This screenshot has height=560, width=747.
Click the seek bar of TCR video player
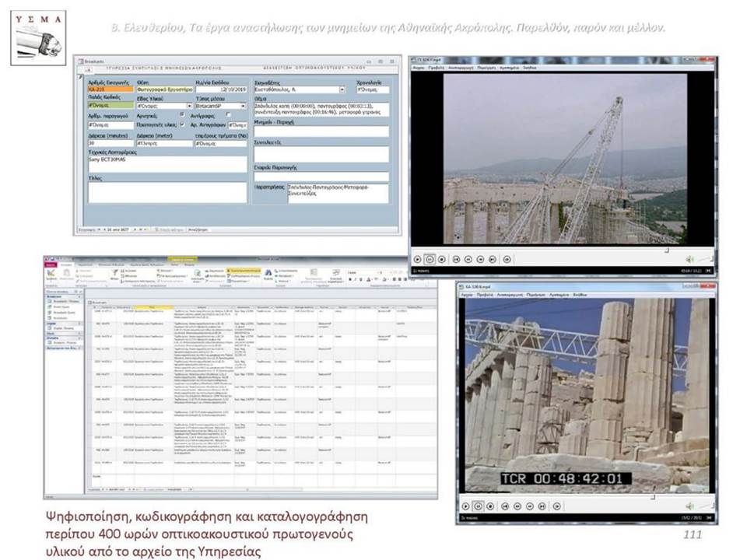(x=587, y=497)
